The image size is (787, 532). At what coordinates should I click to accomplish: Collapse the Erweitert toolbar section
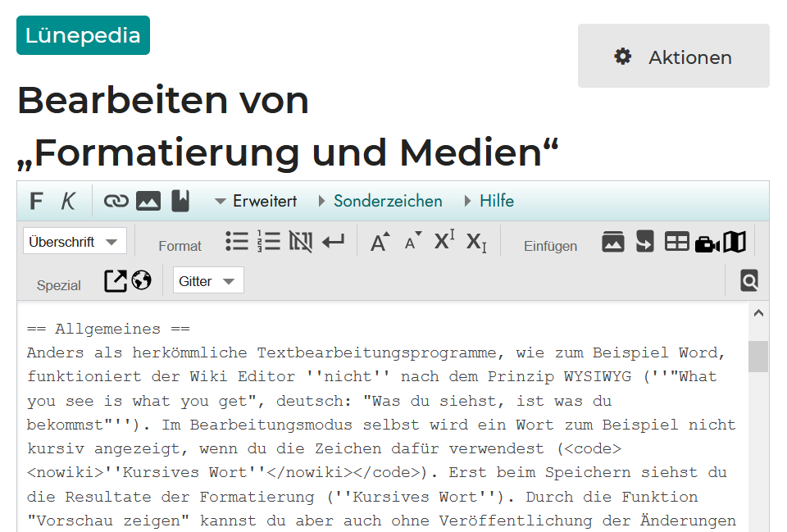(256, 202)
